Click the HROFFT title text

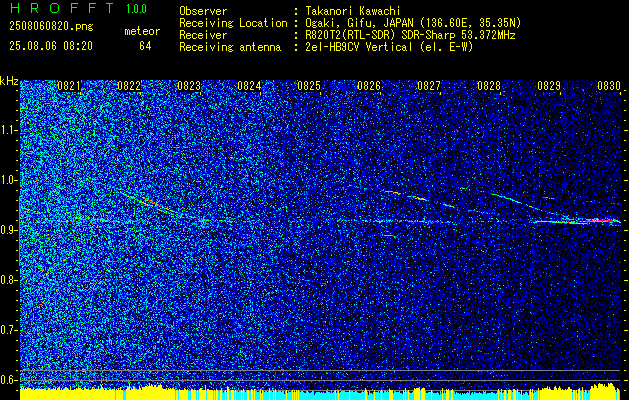click(61, 8)
